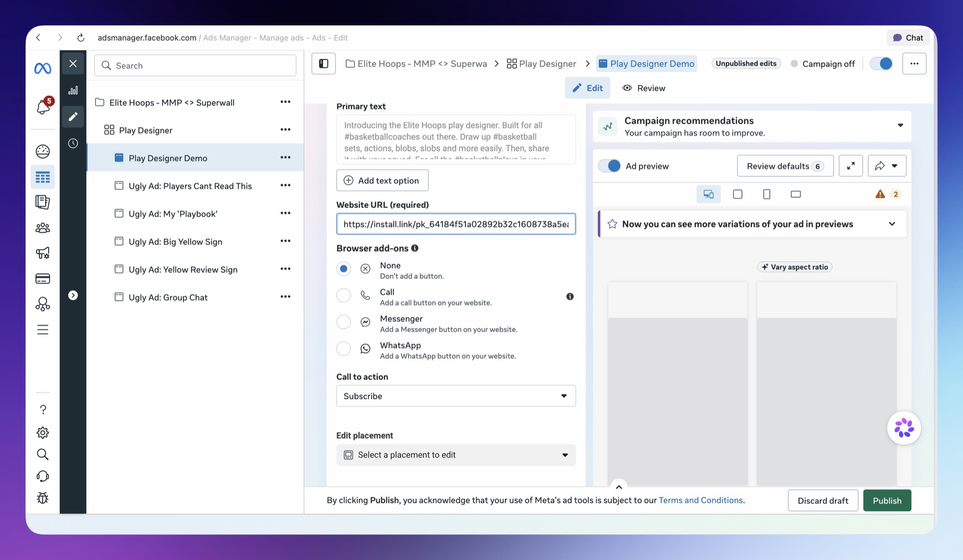Open the support headset icon
The width and height of the screenshot is (963, 560).
[x=42, y=476]
